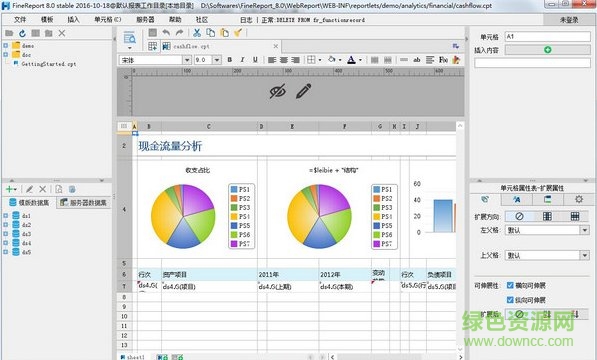
Task: Open the font size dropdown
Action: coord(217,60)
